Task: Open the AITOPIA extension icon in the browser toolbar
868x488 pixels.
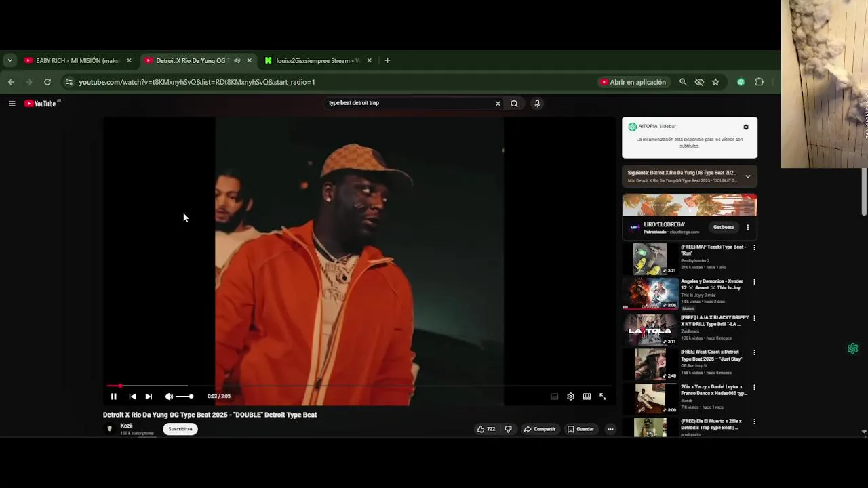Action: 741,82
